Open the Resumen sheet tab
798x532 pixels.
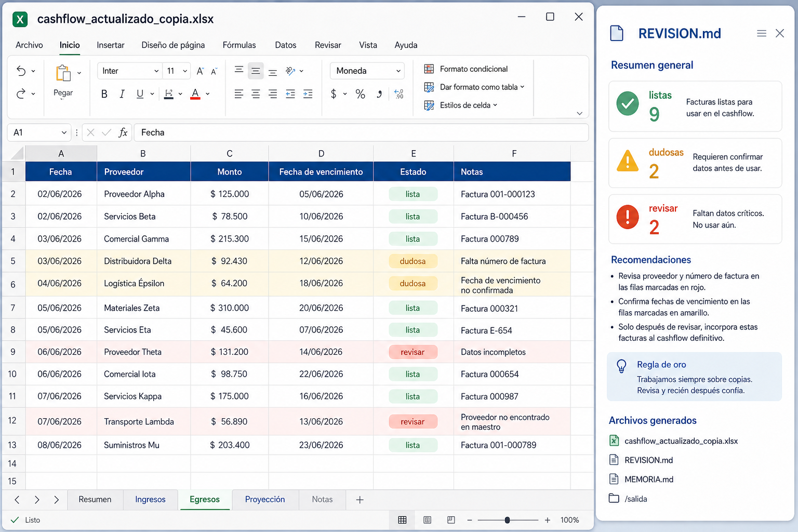tap(95, 499)
